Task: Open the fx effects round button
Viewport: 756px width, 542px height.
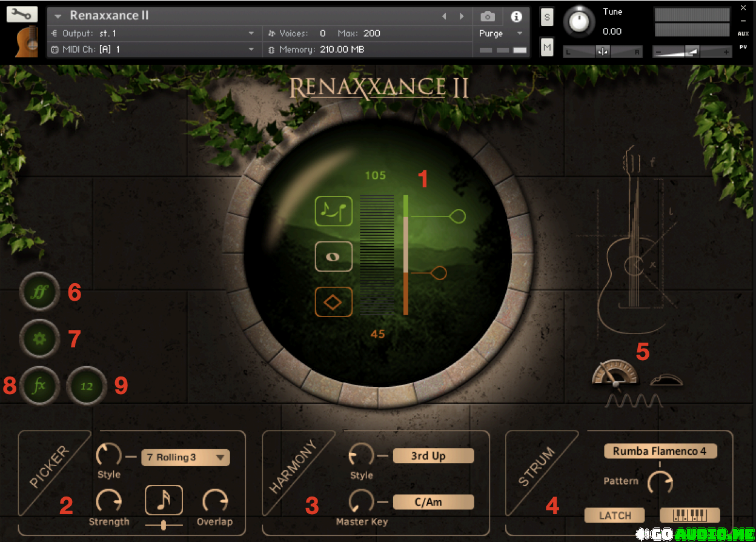Action: [39, 386]
